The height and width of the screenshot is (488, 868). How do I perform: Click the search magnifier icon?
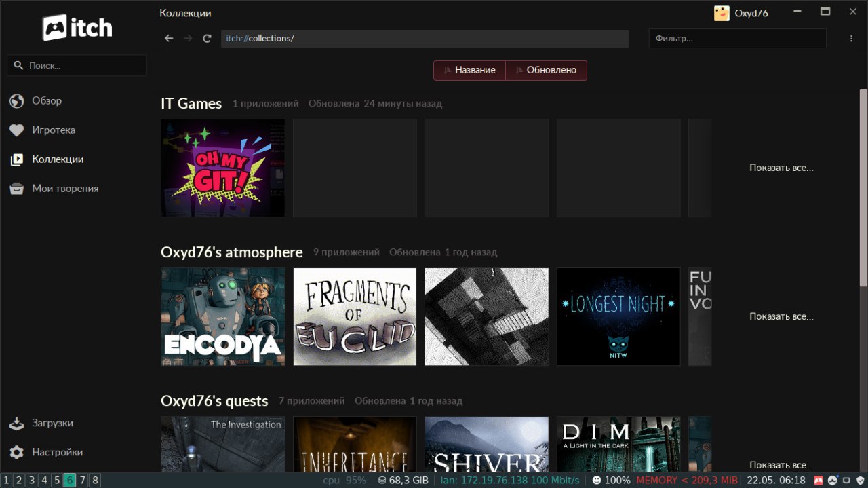click(19, 66)
